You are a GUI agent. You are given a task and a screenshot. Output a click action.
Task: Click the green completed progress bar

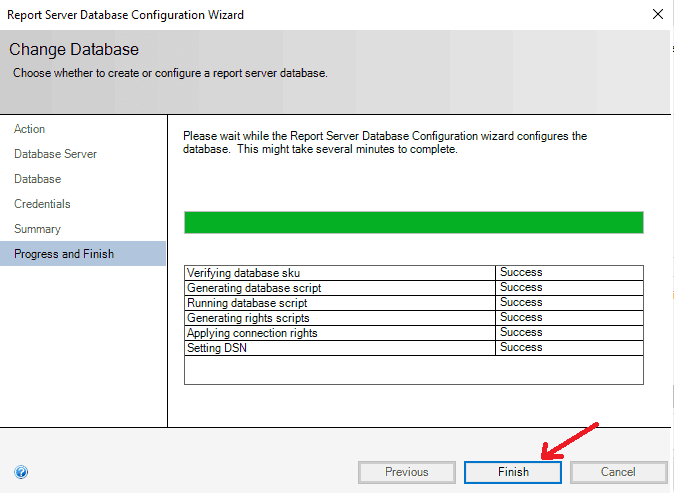pyautogui.click(x=413, y=222)
